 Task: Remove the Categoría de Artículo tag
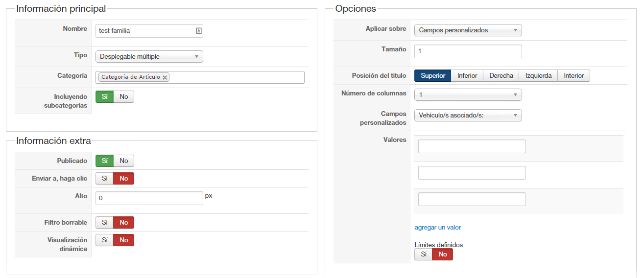(x=165, y=77)
